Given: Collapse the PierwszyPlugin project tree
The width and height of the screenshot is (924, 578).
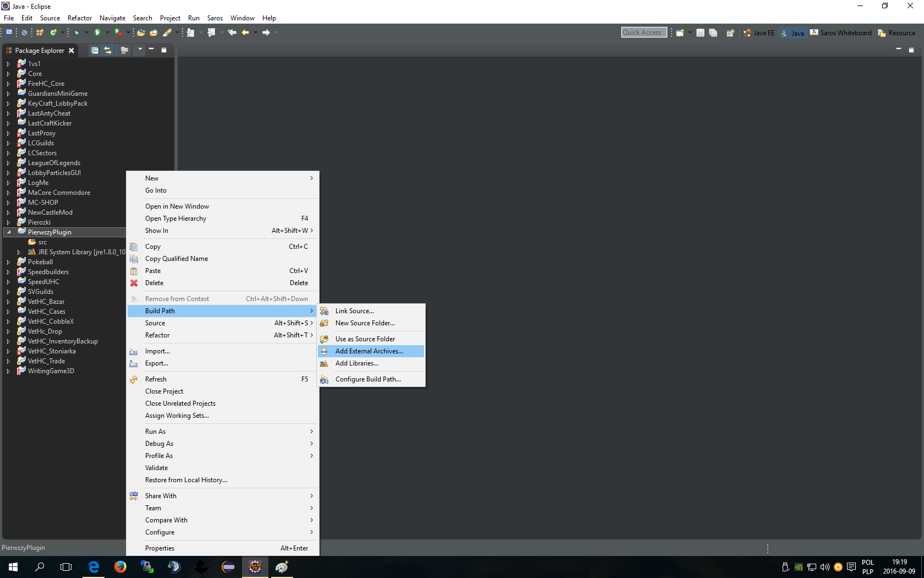Looking at the screenshot, I should tap(8, 232).
